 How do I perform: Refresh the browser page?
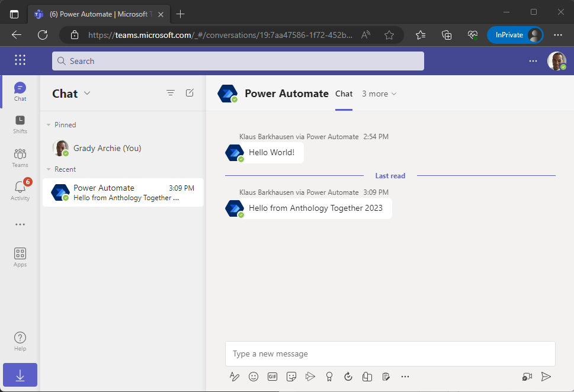coord(43,35)
